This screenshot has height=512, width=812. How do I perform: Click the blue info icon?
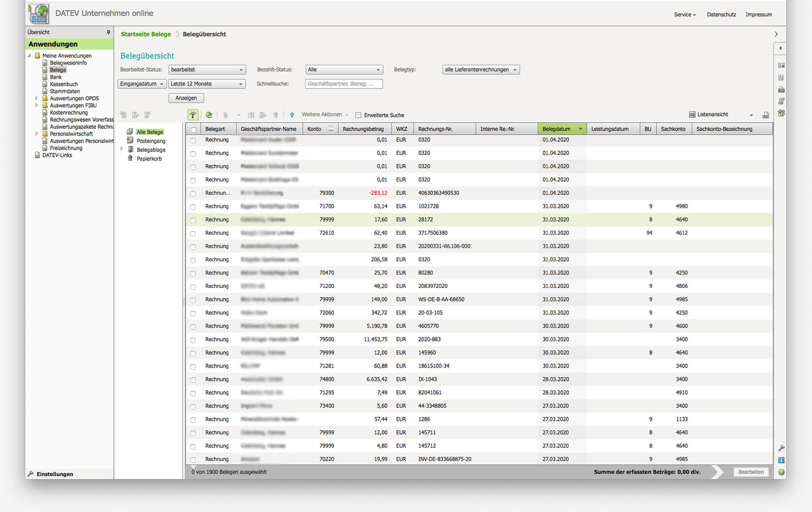(781, 460)
